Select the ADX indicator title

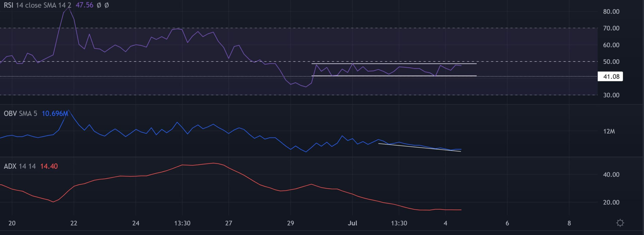click(10, 166)
